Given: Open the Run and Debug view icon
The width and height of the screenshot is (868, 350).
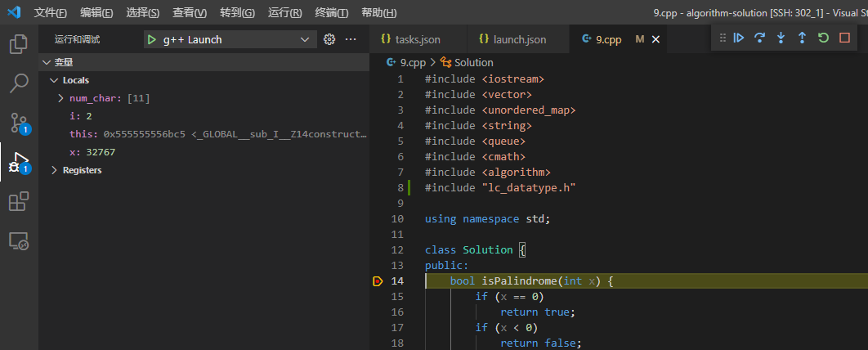Looking at the screenshot, I should click(20, 162).
